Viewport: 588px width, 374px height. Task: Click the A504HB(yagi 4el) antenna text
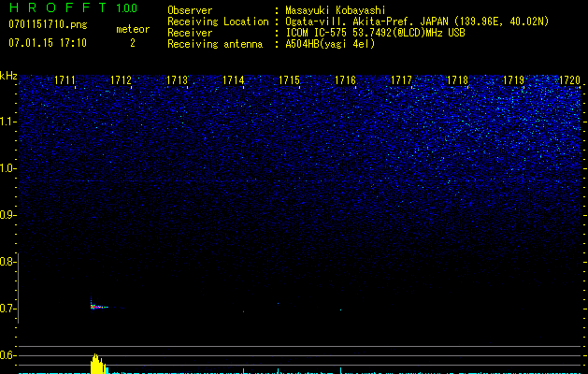tap(330, 44)
